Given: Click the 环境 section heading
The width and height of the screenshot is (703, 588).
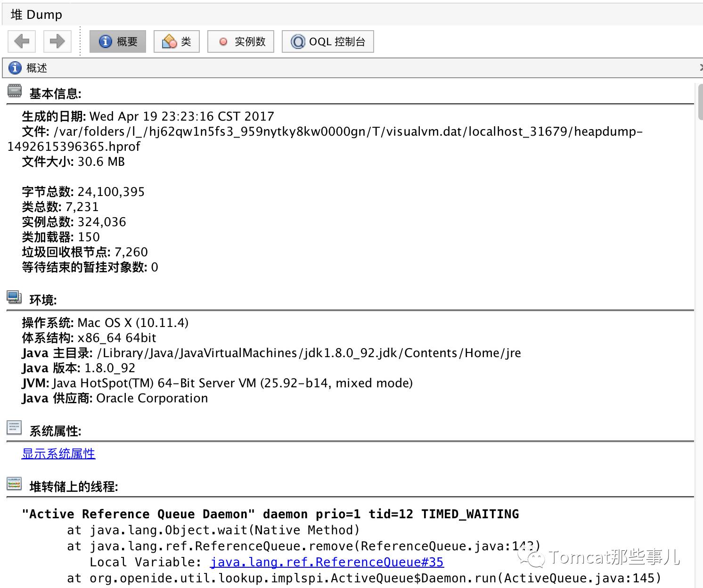Looking at the screenshot, I should [43, 300].
